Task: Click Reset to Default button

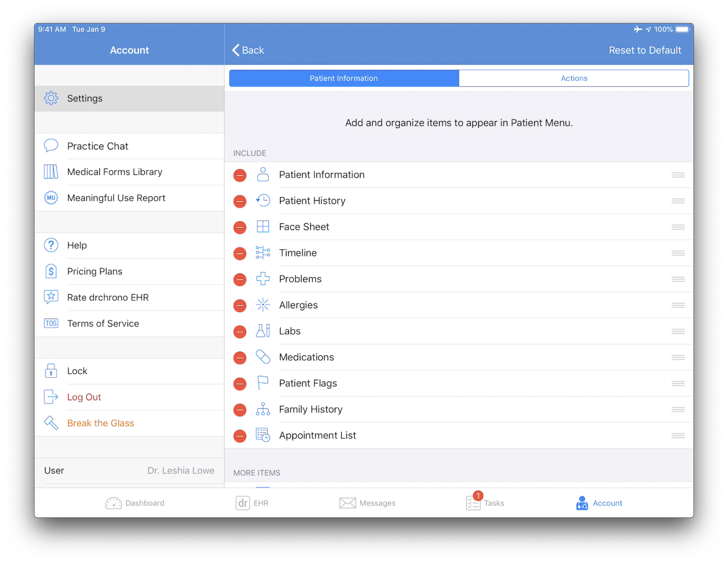Action: tap(645, 50)
